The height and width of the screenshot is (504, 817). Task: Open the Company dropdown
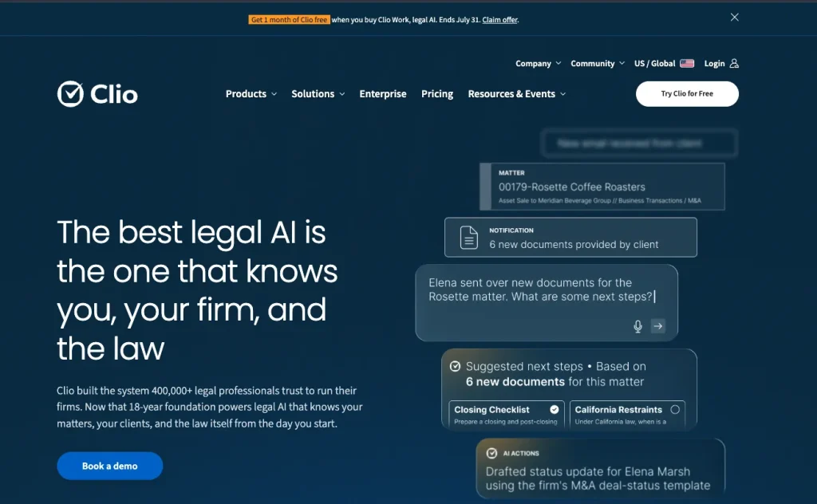coord(539,64)
